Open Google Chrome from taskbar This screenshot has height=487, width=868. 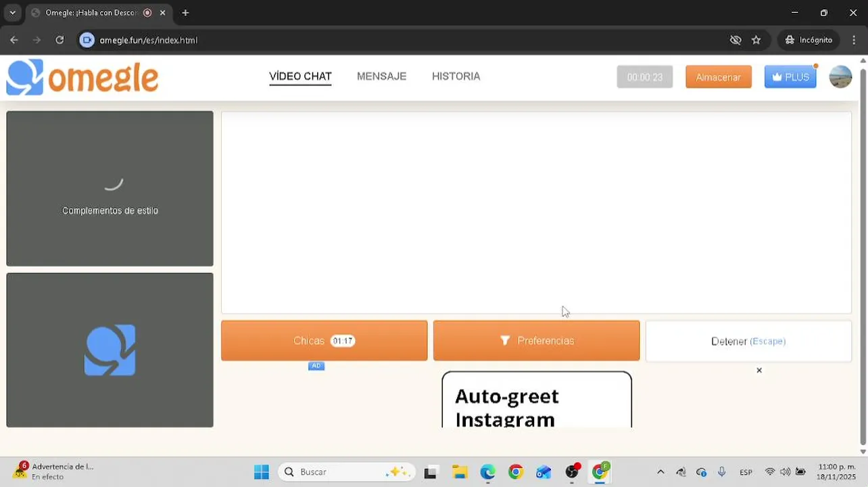pos(516,472)
